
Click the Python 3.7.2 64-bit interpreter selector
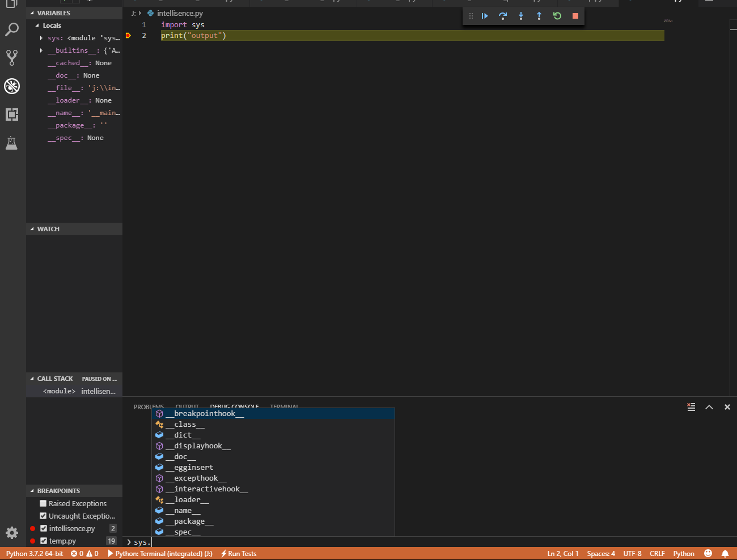click(x=34, y=553)
